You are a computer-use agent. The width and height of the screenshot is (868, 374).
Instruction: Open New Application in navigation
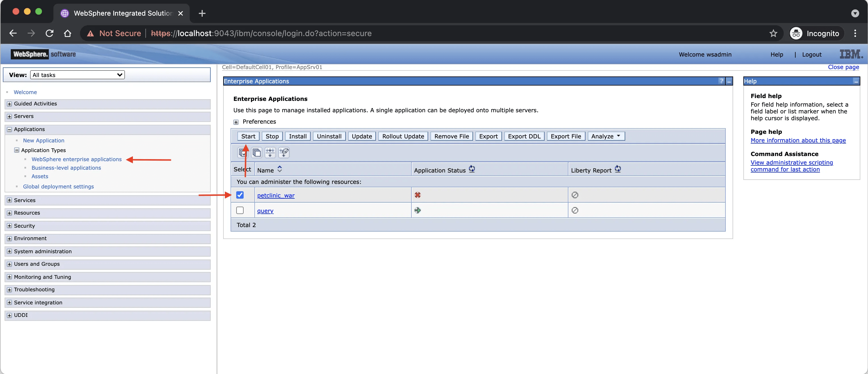pos(43,140)
